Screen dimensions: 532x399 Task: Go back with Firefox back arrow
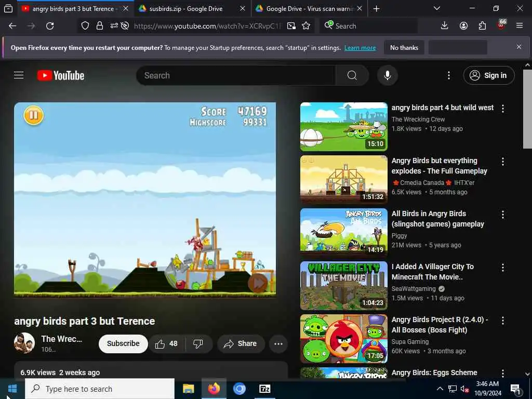pyautogui.click(x=12, y=26)
